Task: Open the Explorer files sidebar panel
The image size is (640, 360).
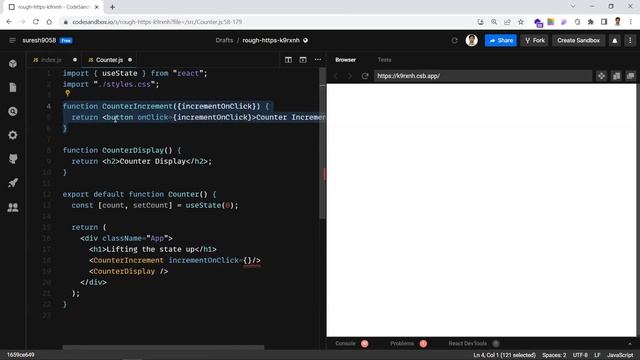Action: point(13,87)
